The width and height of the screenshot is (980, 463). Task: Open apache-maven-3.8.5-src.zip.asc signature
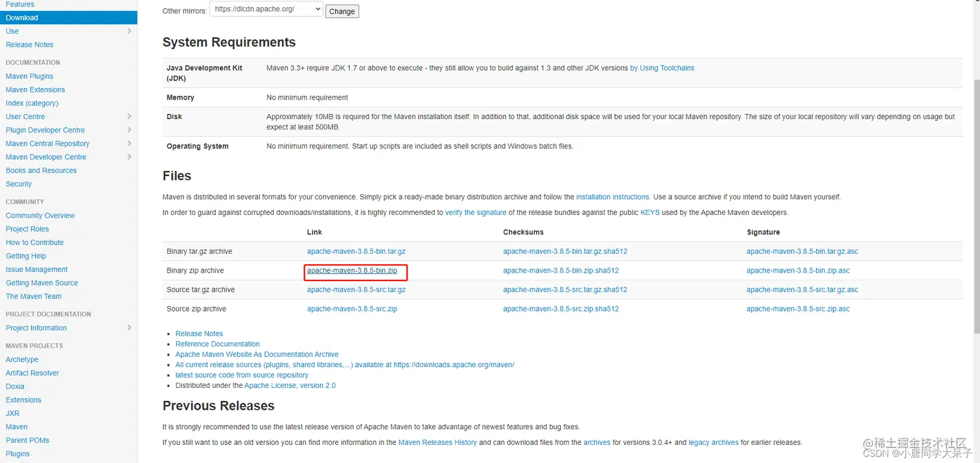(798, 309)
